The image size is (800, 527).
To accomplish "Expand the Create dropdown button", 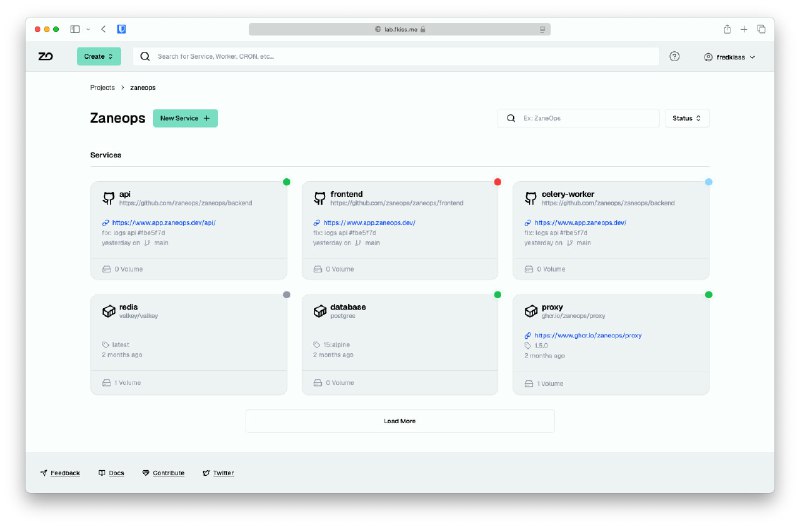I will click(98, 57).
